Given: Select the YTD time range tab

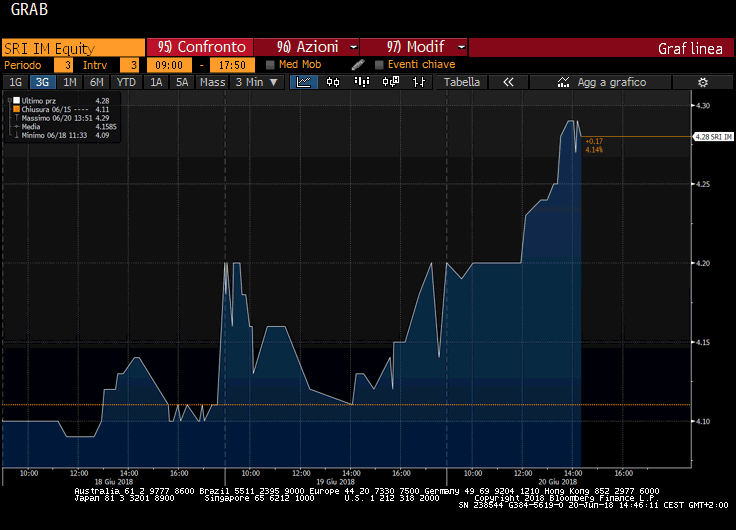Looking at the screenshot, I should tap(126, 82).
